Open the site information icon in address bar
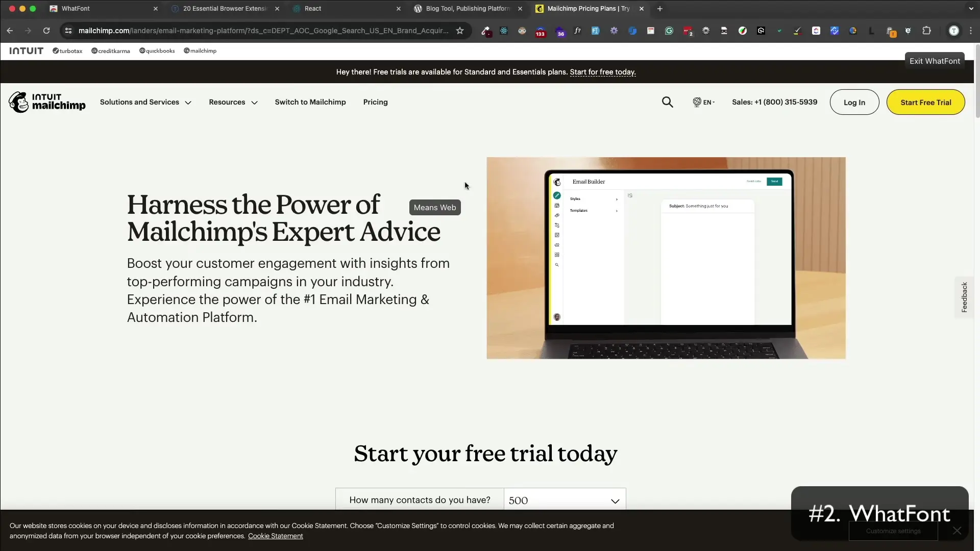Image resolution: width=980 pixels, height=551 pixels. pos(68,31)
